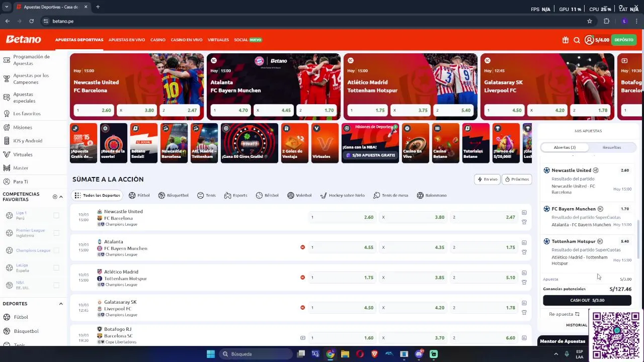
Task: Click the green Depósito button
Action: point(624,40)
